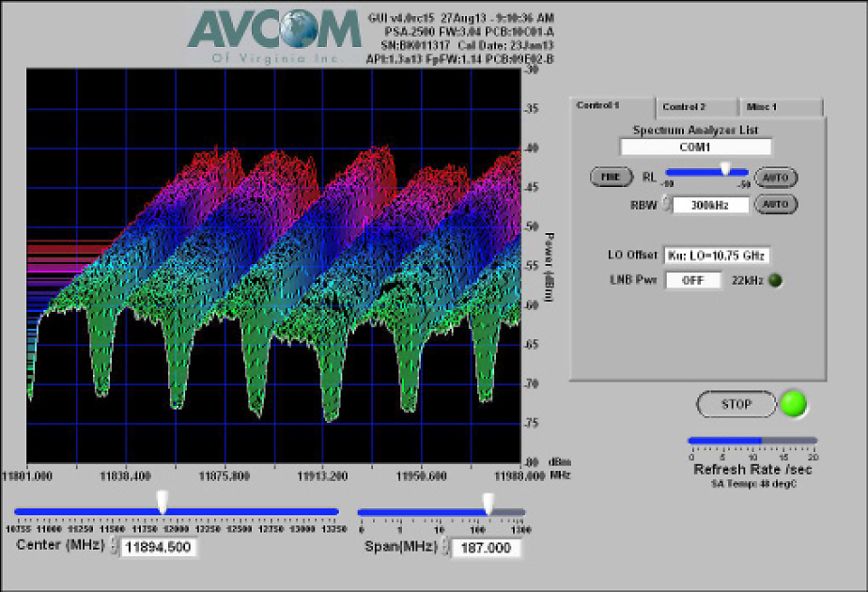The width and height of the screenshot is (868, 592).
Task: Open the RBW 300kHz value selector
Action: click(711, 204)
